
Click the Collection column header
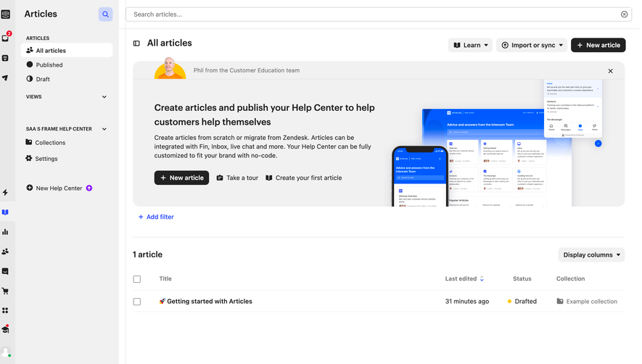(570, 279)
